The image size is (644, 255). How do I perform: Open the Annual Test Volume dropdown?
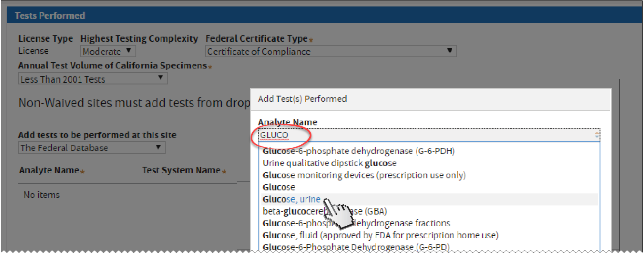(x=93, y=79)
